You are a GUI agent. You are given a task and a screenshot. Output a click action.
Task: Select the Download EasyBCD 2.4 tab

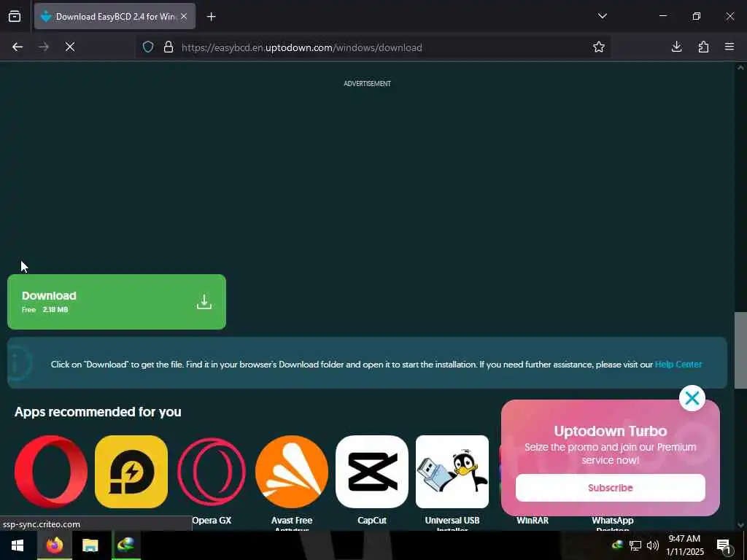click(x=115, y=17)
